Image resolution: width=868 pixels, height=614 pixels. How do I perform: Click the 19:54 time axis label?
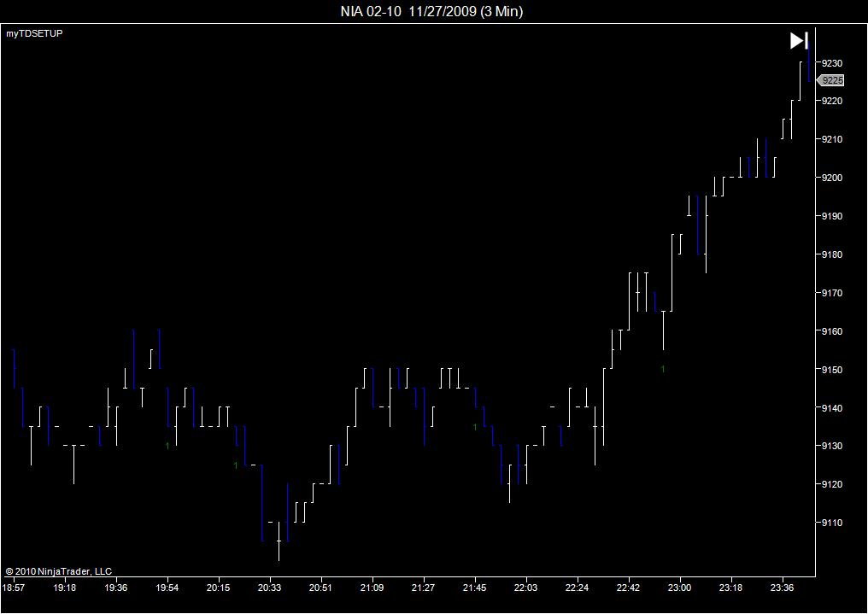pos(167,588)
